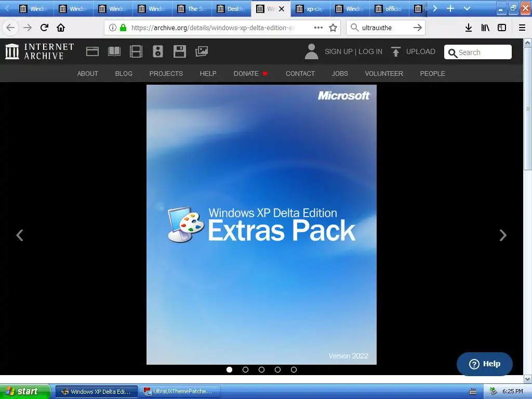The height and width of the screenshot is (399, 532).
Task: Open the Windows start menu
Action: pos(25,391)
